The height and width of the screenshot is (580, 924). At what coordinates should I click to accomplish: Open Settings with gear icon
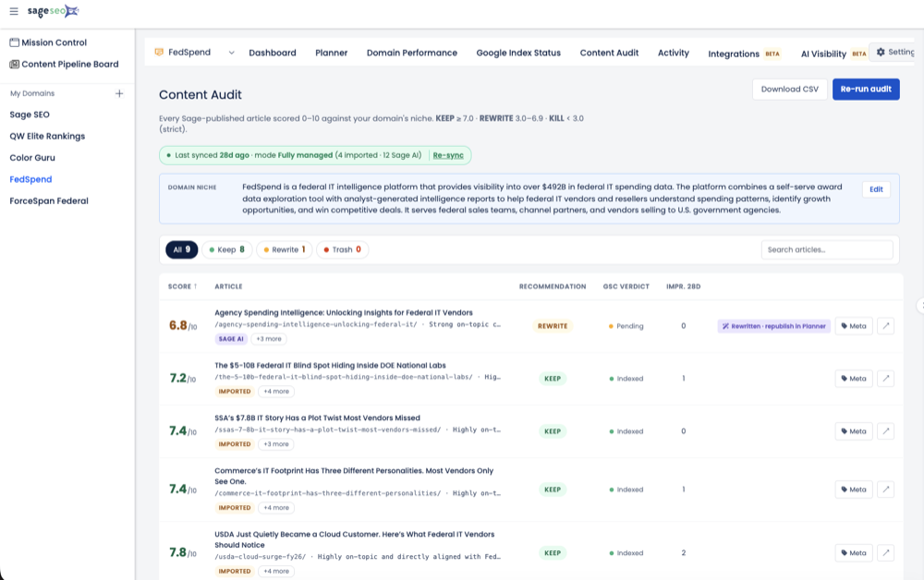pos(894,52)
